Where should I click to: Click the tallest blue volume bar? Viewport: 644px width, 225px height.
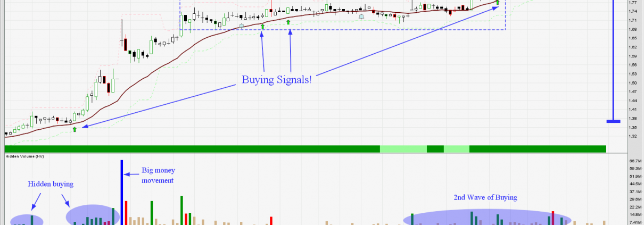121,191
